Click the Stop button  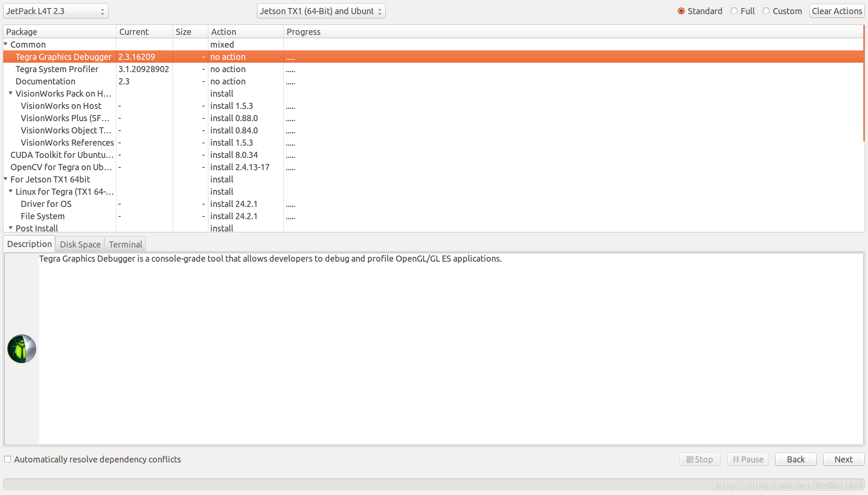pyautogui.click(x=700, y=459)
